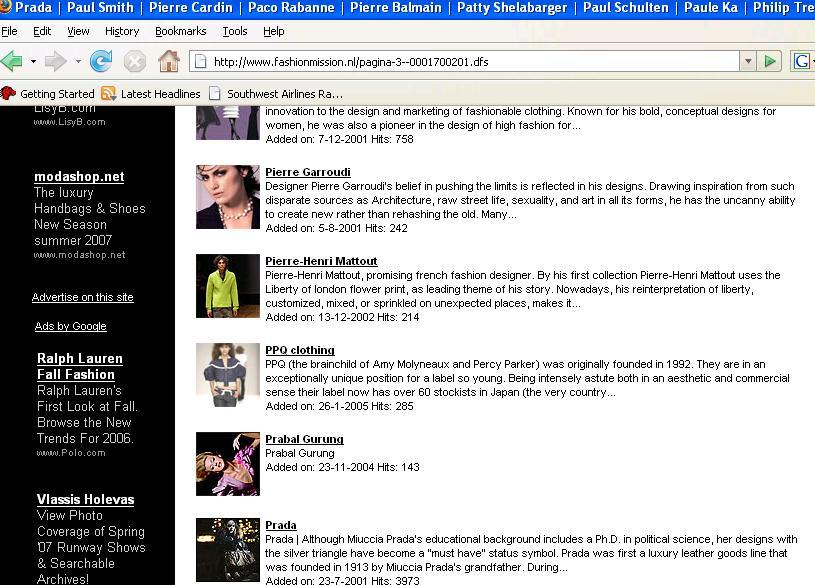Open the Pierre Garroudi designer link
This screenshot has width=815, height=585.
point(308,172)
